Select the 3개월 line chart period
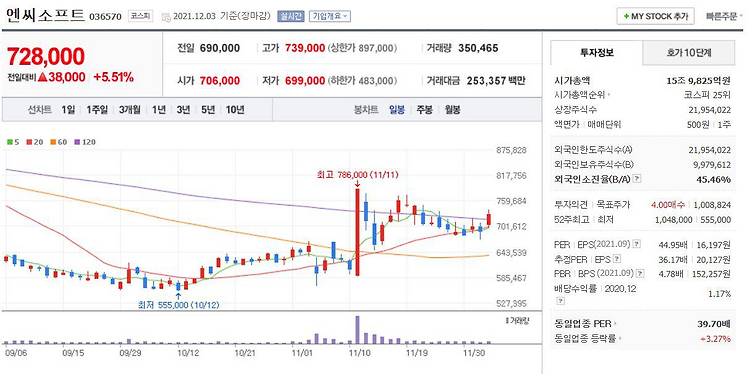 [130, 110]
